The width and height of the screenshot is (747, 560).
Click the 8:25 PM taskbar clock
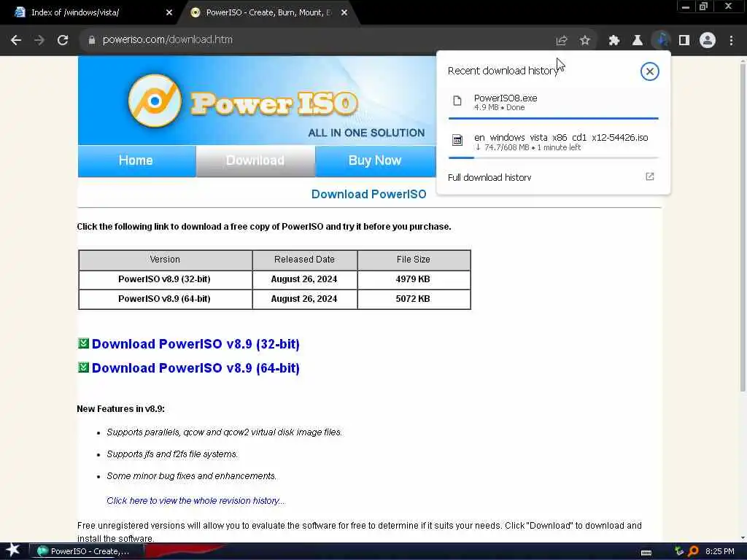coord(719,551)
